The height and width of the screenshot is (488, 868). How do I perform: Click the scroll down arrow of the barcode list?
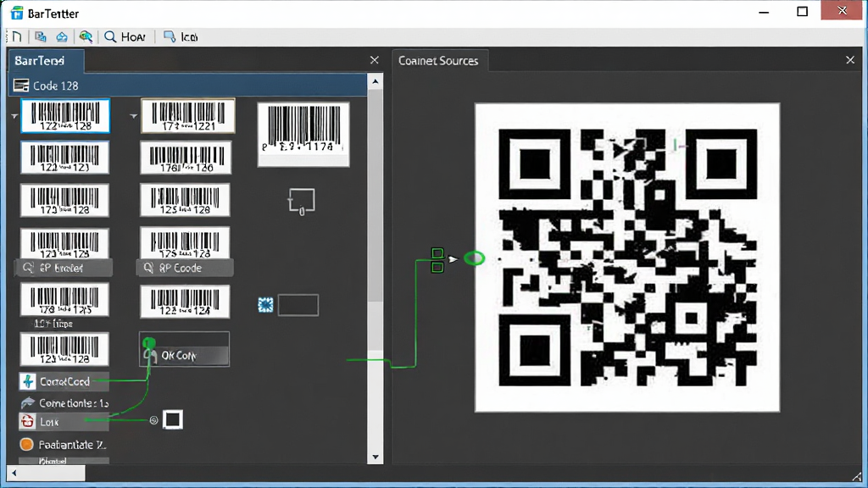(376, 457)
